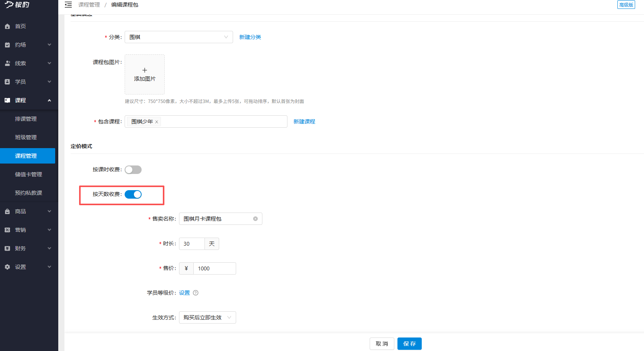
Task: Click the 保存 save button
Action: (x=409, y=343)
